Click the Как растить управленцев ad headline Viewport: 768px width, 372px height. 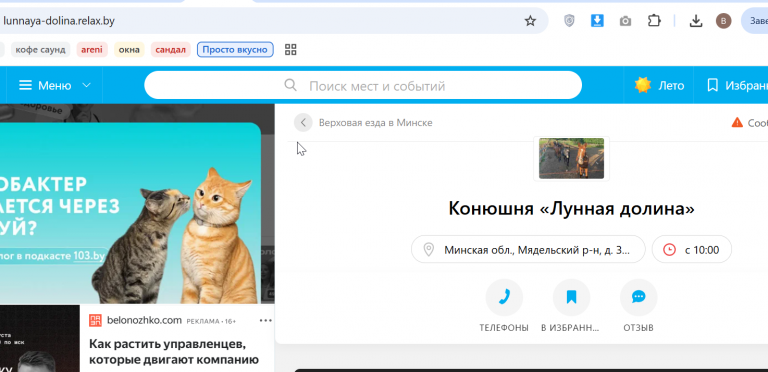pyautogui.click(x=174, y=352)
